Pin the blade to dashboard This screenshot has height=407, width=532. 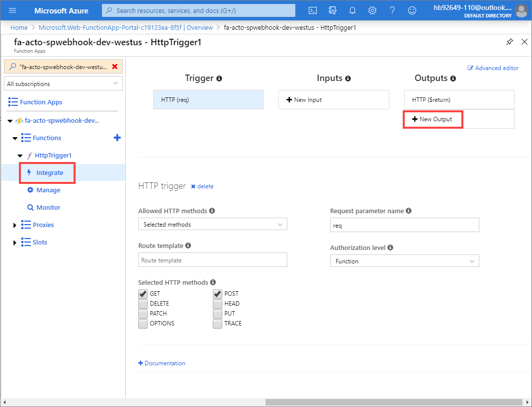pos(509,42)
